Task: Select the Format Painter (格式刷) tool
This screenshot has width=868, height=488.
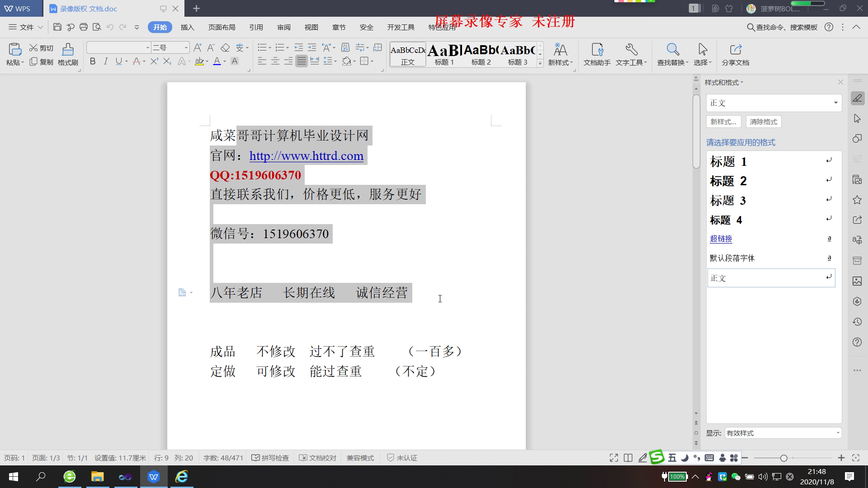Action: 68,54
